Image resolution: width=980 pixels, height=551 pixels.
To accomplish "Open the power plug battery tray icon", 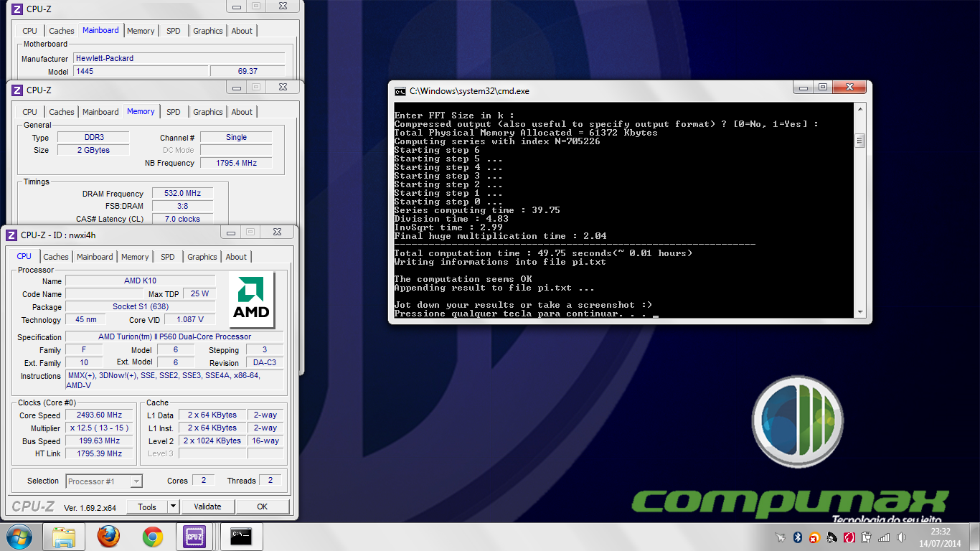I will [x=866, y=537].
